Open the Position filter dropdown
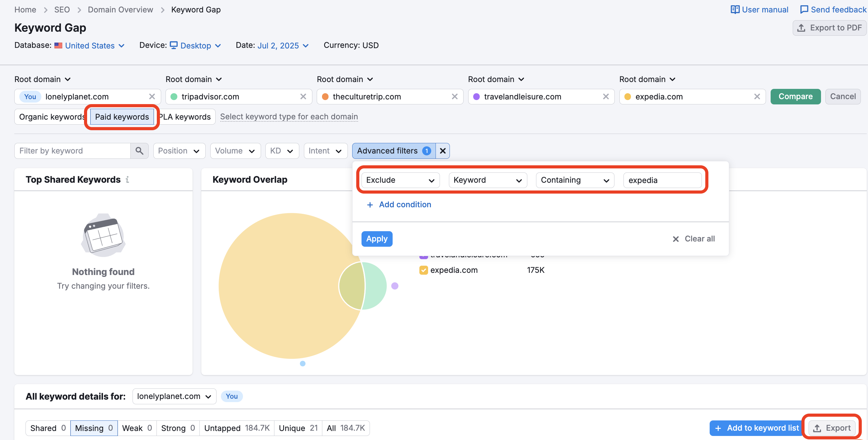868x440 pixels. [179, 150]
